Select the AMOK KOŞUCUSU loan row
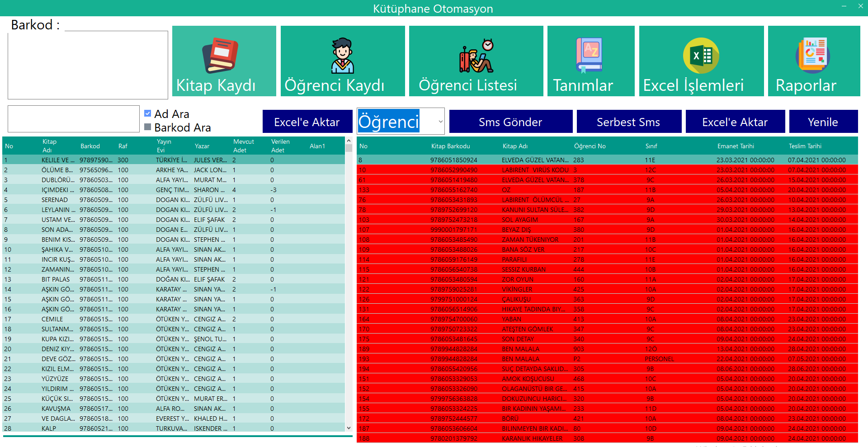The width and height of the screenshot is (868, 447). pos(607,379)
